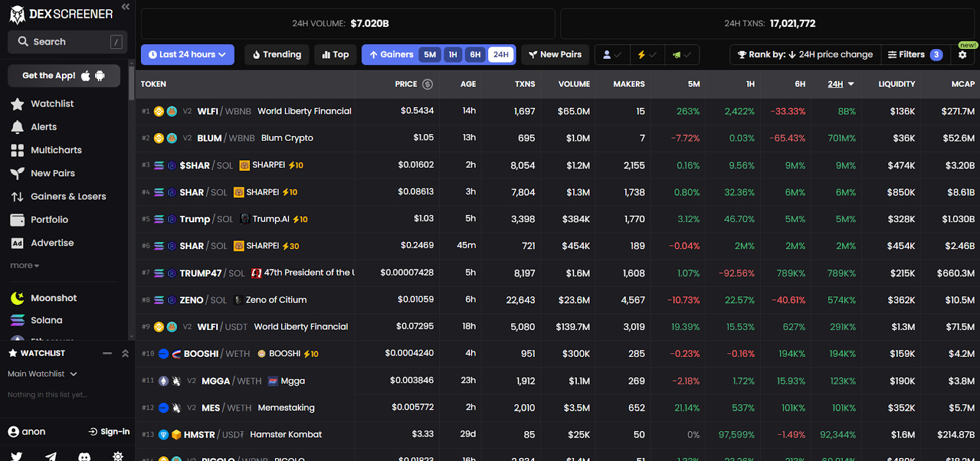Toggle the boosted lightning filter

(x=647, y=54)
